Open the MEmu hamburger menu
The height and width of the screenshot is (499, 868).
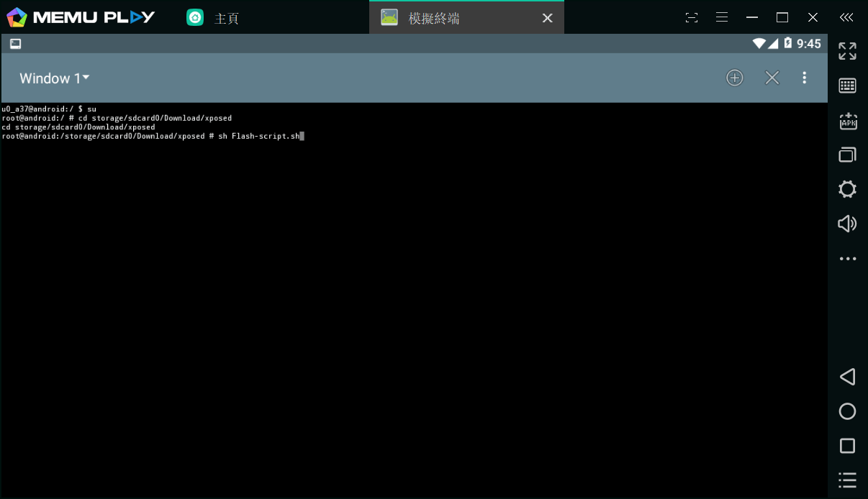click(x=722, y=17)
